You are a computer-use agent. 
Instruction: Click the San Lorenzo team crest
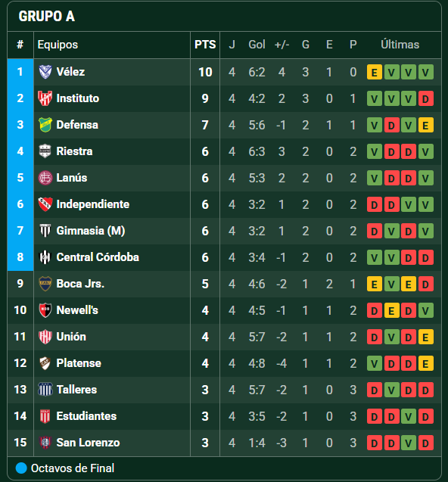pyautogui.click(x=45, y=443)
